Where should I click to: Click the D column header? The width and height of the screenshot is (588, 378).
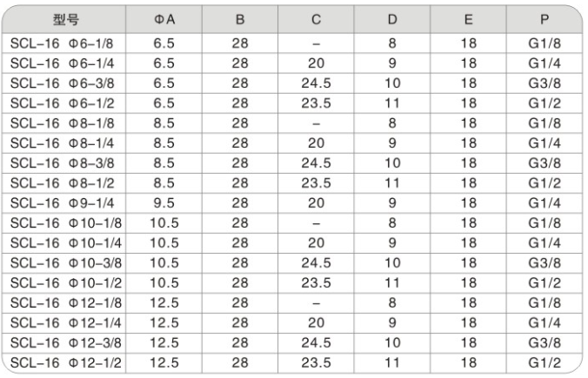coord(392,19)
